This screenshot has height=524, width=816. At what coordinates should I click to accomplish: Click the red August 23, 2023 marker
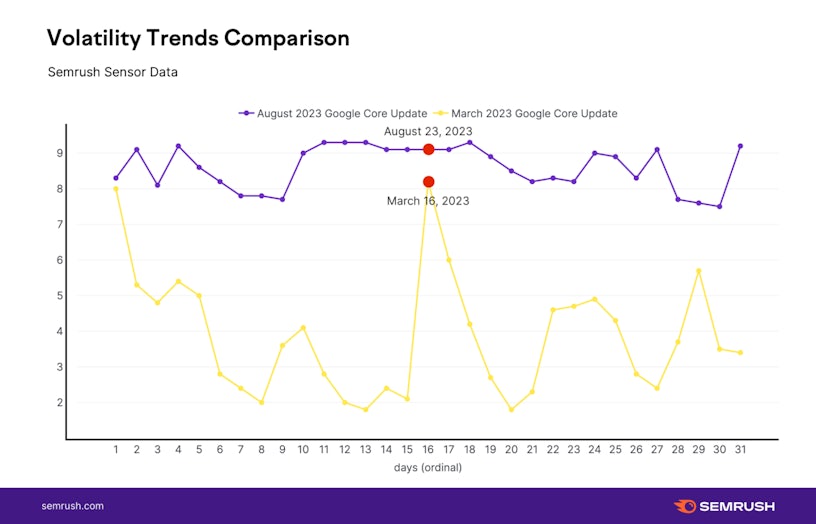point(428,149)
